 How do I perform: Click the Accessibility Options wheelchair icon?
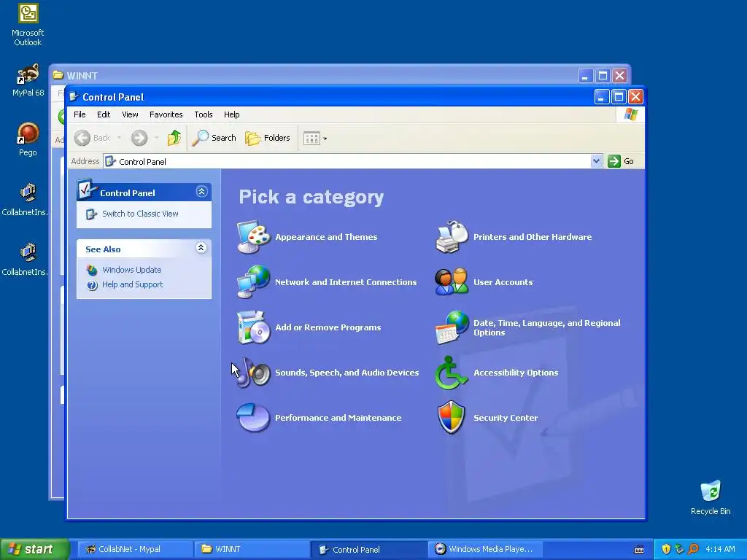click(451, 373)
